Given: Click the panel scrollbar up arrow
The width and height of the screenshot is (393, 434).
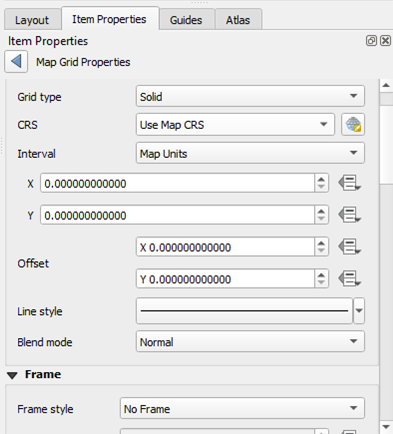Looking at the screenshot, I should [x=386, y=86].
